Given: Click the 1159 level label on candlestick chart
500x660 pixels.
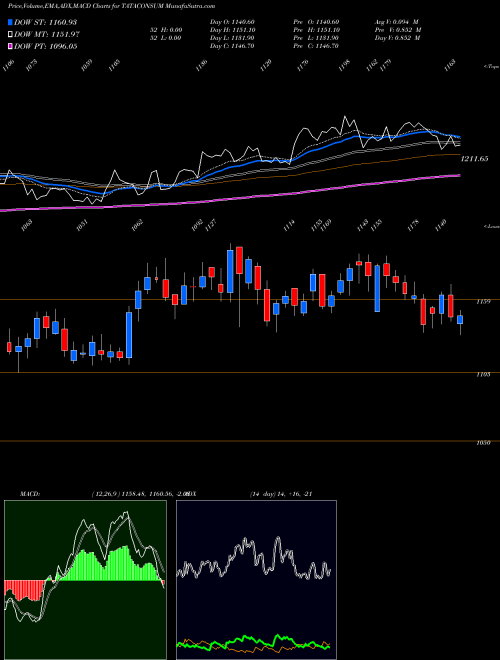Looking at the screenshot, I should pos(483,301).
